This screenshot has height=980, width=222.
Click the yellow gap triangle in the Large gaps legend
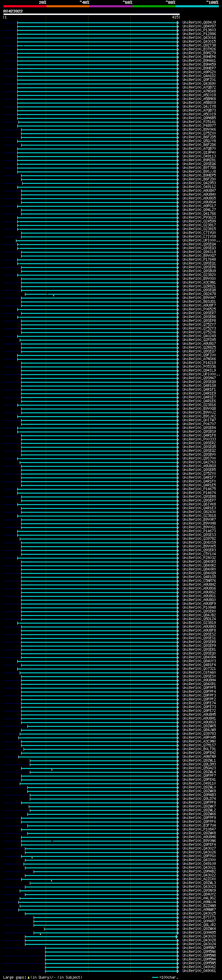[x=28, y=977]
